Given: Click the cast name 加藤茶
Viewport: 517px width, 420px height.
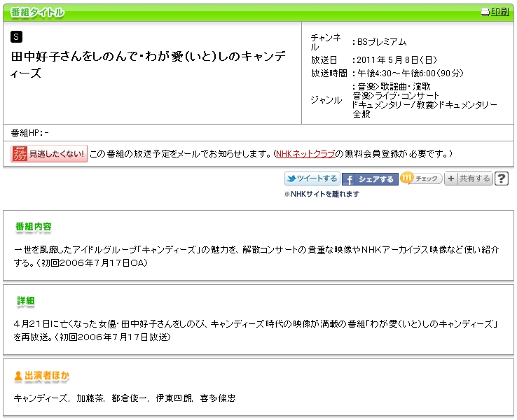Looking at the screenshot, I should 90,398.
